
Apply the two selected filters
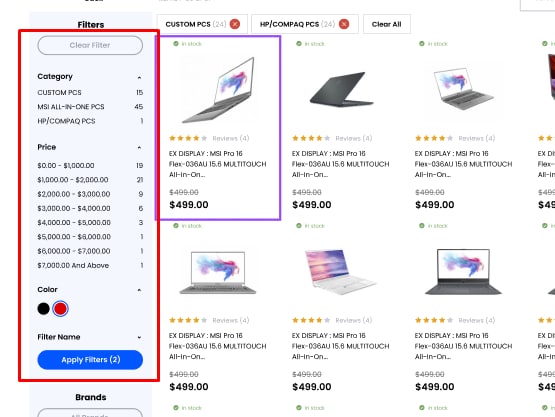pos(90,360)
